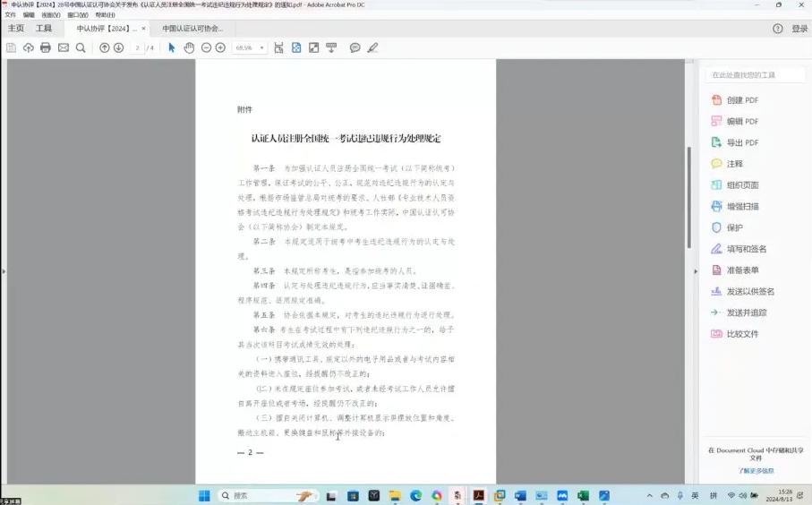The width and height of the screenshot is (812, 505).
Task: Switch to the 主页 tab
Action: click(x=16, y=29)
